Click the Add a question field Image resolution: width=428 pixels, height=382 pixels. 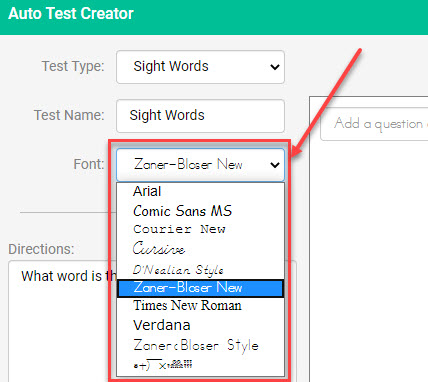(x=374, y=124)
